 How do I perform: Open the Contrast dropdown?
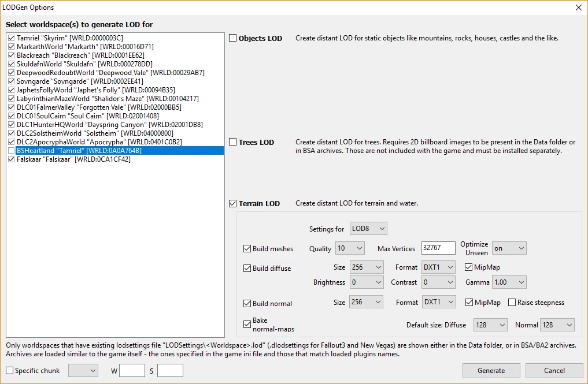[x=438, y=282]
